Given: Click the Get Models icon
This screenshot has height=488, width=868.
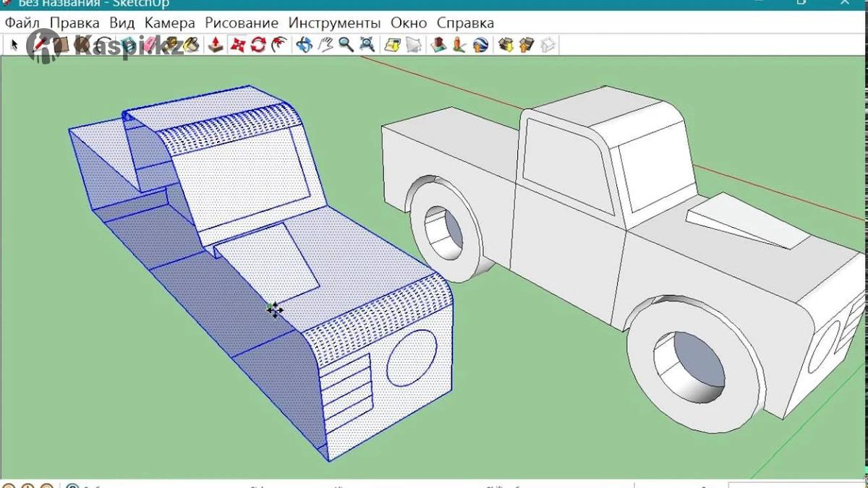Looking at the screenshot, I should [506, 45].
